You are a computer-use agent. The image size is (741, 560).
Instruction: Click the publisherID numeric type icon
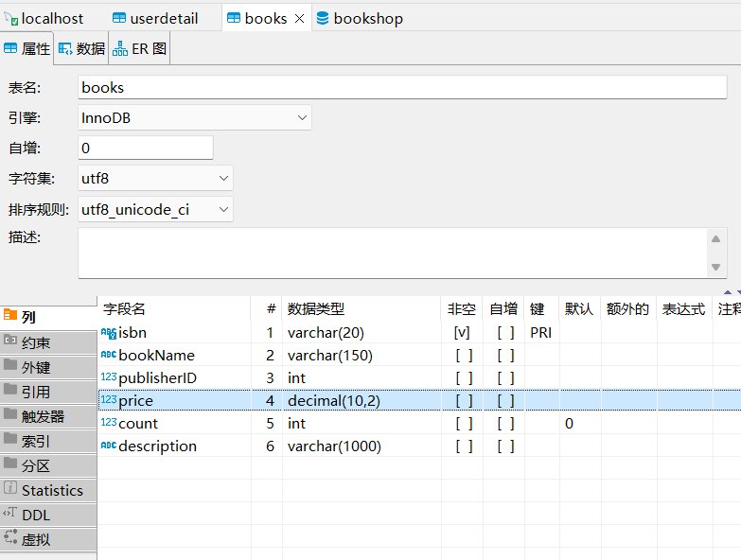pos(109,376)
